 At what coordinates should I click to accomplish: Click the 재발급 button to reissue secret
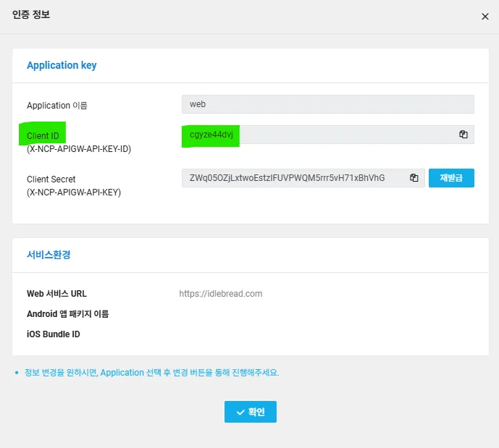(x=451, y=178)
